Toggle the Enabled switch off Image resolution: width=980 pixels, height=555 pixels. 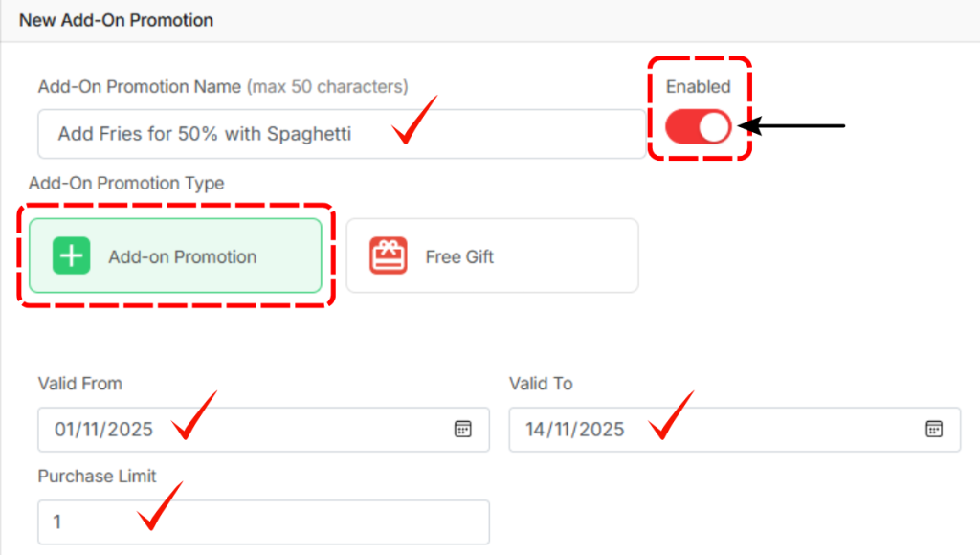click(699, 126)
